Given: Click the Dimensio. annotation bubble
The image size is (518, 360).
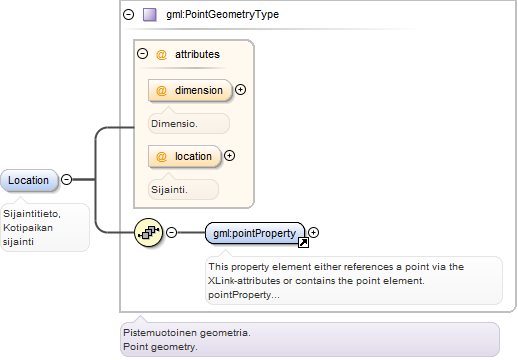Looking at the screenshot, I should (189, 123).
